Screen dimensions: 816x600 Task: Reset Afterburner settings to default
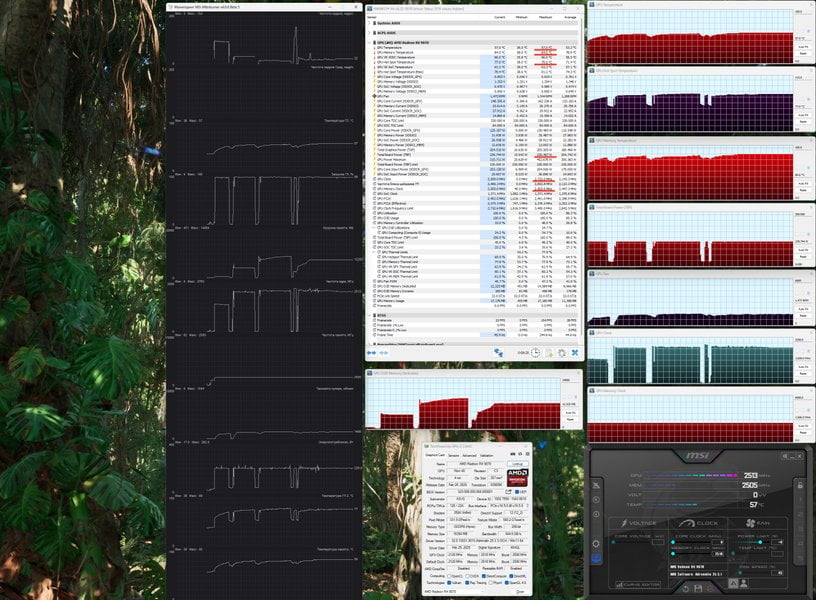click(x=686, y=589)
